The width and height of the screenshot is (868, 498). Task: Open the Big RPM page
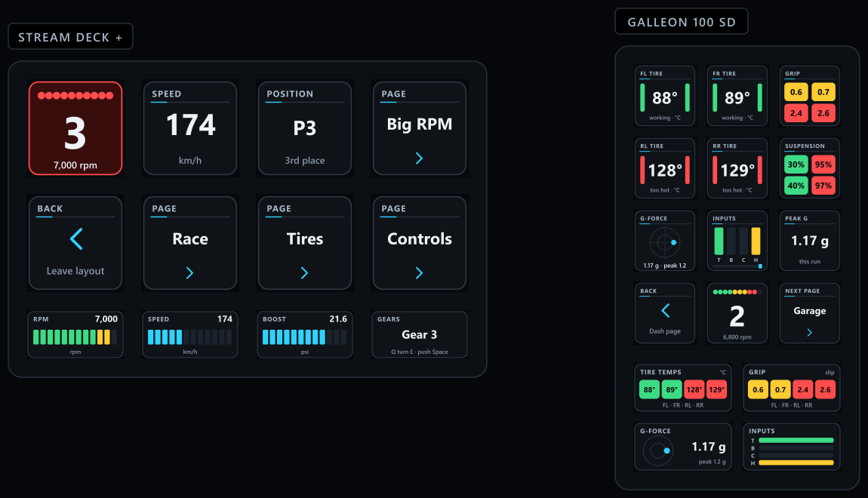[x=419, y=128]
